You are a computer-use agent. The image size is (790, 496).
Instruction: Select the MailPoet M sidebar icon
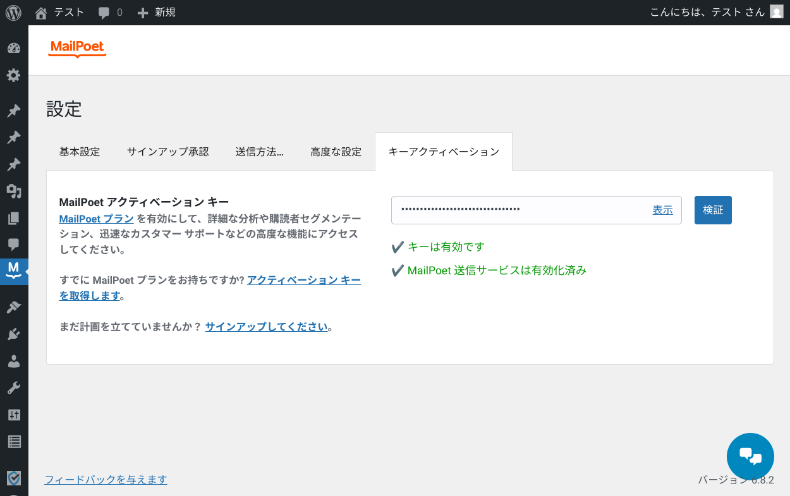(14, 271)
